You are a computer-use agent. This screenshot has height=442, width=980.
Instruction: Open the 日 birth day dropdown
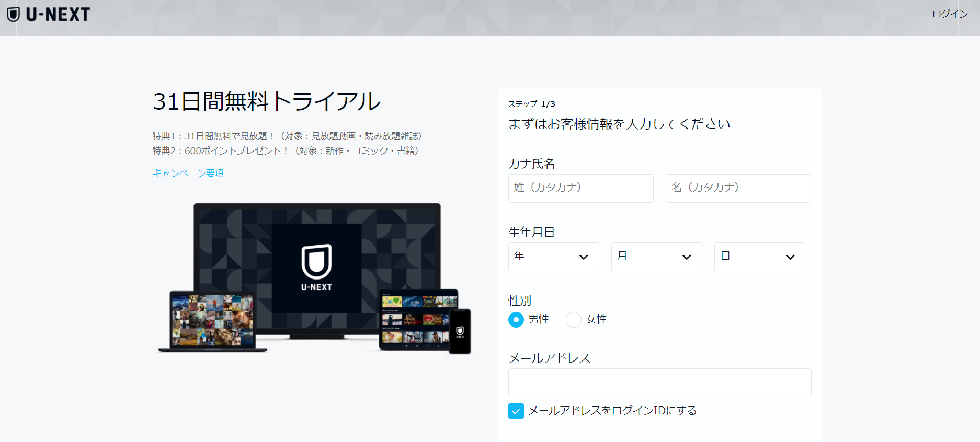[759, 257]
